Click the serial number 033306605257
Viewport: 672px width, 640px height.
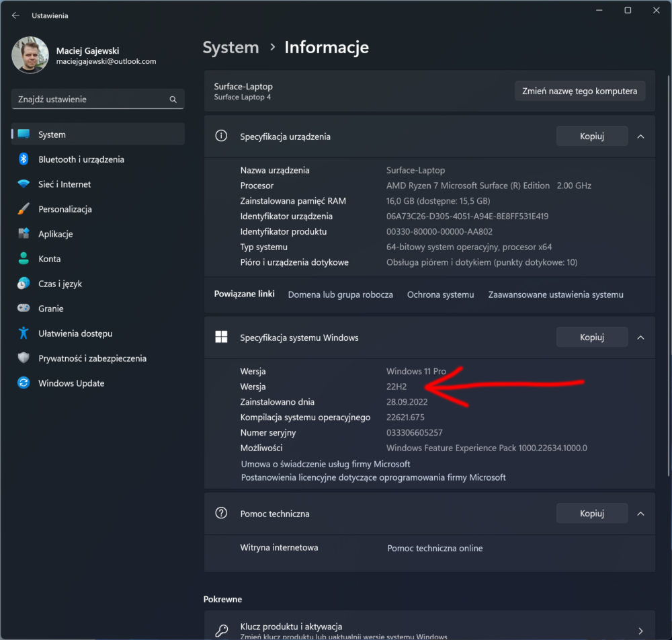(x=415, y=432)
